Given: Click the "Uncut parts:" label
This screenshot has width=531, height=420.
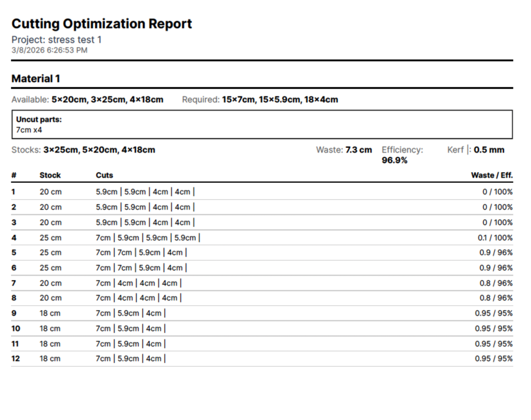Looking at the screenshot, I should (x=39, y=120).
